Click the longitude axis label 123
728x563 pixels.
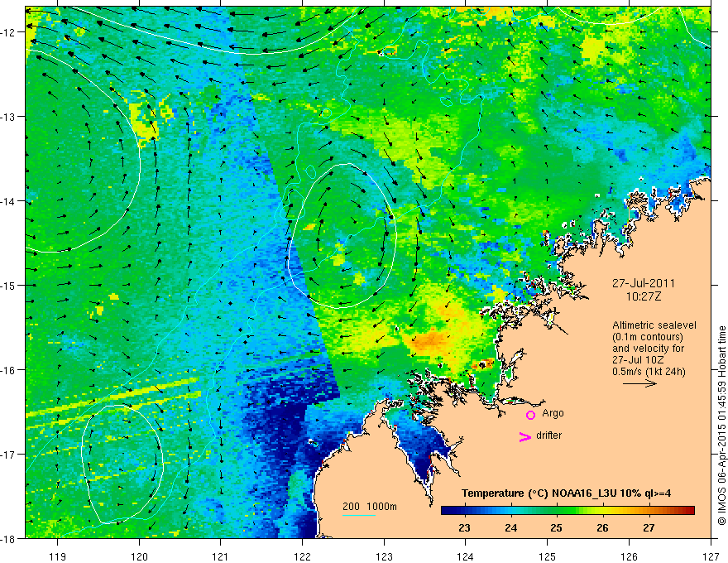pos(384,556)
